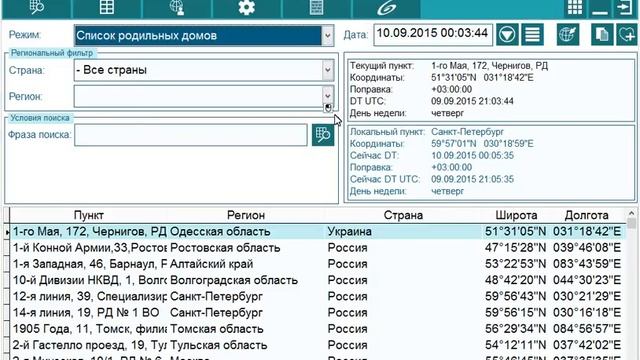640x360 pixels.
Task: Expand the Режим mode dropdown
Action: pos(327,36)
